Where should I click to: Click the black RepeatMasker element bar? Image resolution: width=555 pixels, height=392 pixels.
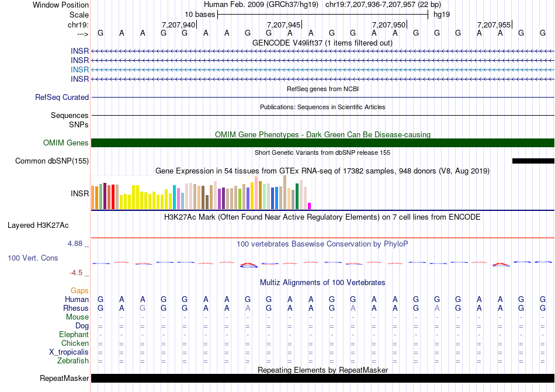point(322,379)
